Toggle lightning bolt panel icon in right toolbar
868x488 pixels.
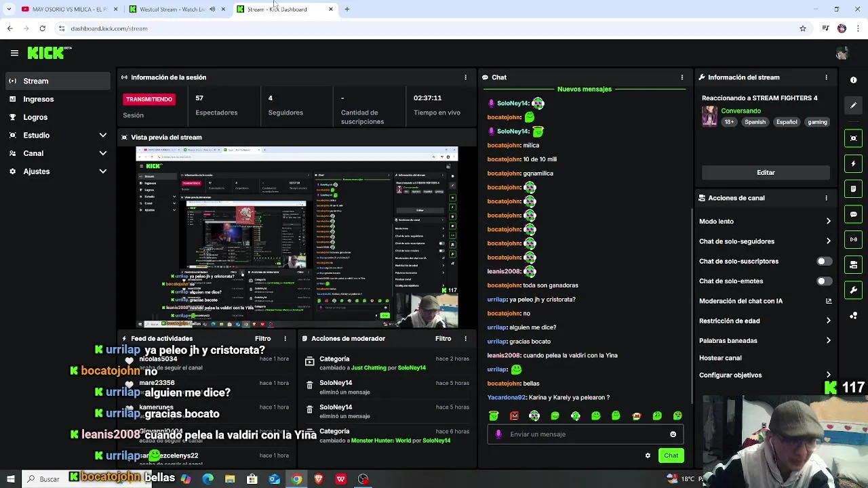[x=853, y=163]
